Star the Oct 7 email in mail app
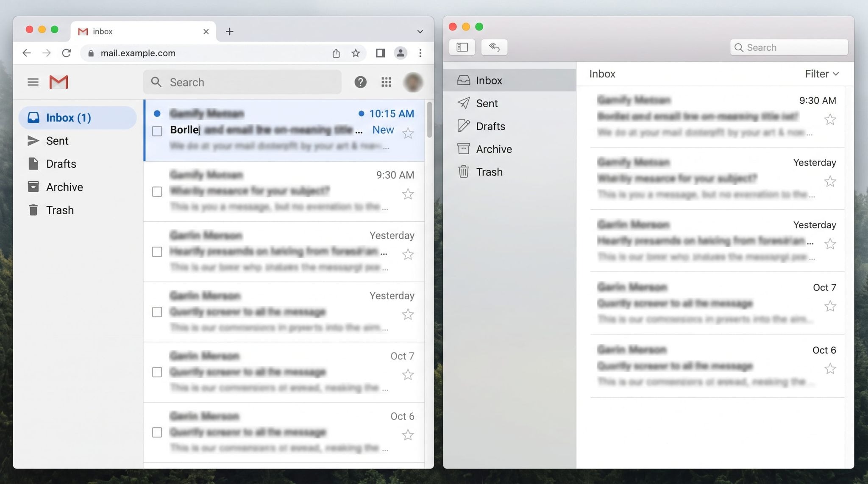Screen dimensions: 868x484 click(830, 306)
